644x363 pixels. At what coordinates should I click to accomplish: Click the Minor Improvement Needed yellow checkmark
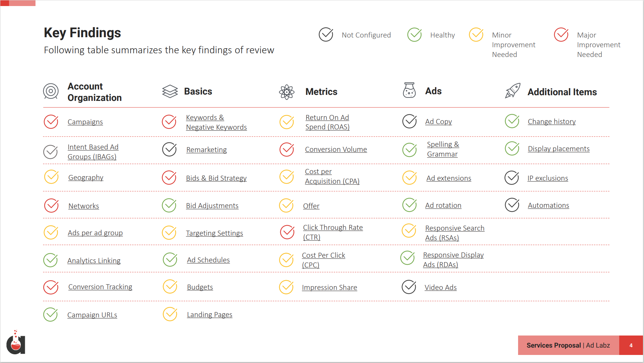tap(476, 34)
